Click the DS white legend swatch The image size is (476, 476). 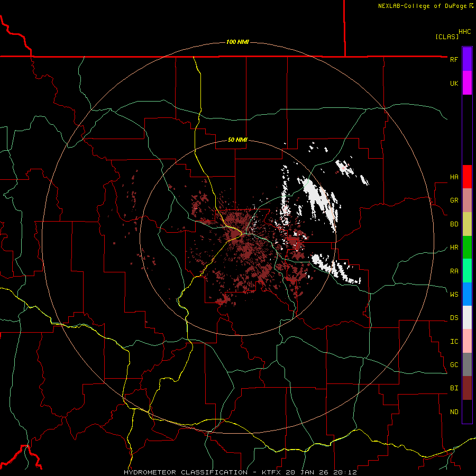coord(467,317)
